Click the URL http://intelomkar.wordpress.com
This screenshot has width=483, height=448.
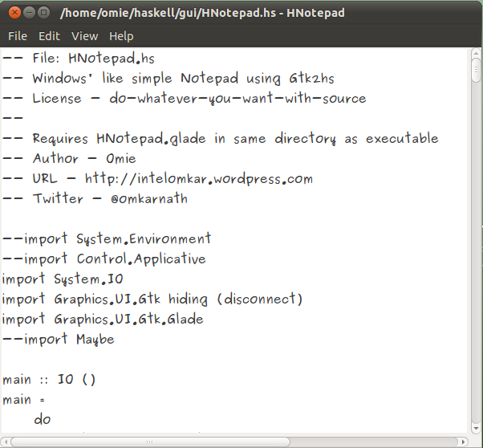point(199,179)
